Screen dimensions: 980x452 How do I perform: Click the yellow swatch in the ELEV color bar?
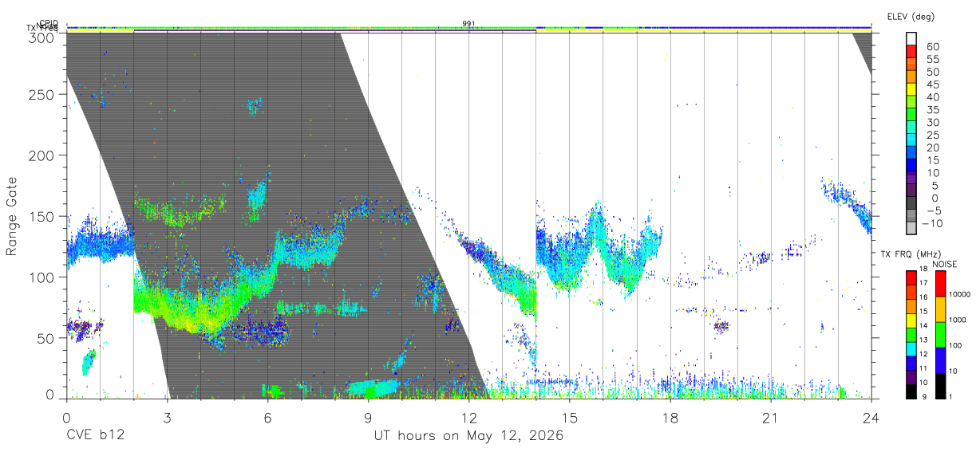click(x=911, y=89)
